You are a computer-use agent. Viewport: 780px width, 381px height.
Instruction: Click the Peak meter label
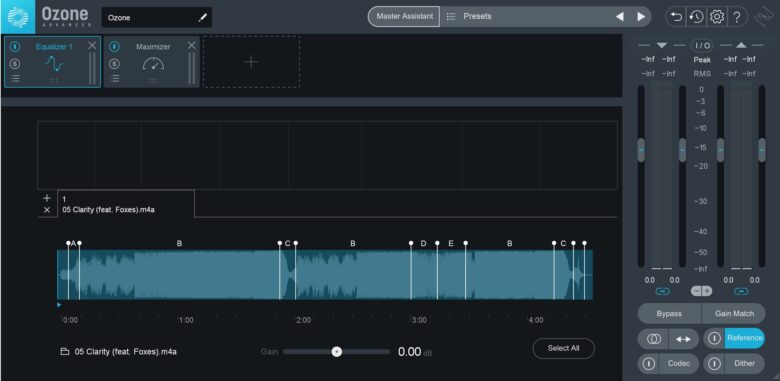(702, 60)
